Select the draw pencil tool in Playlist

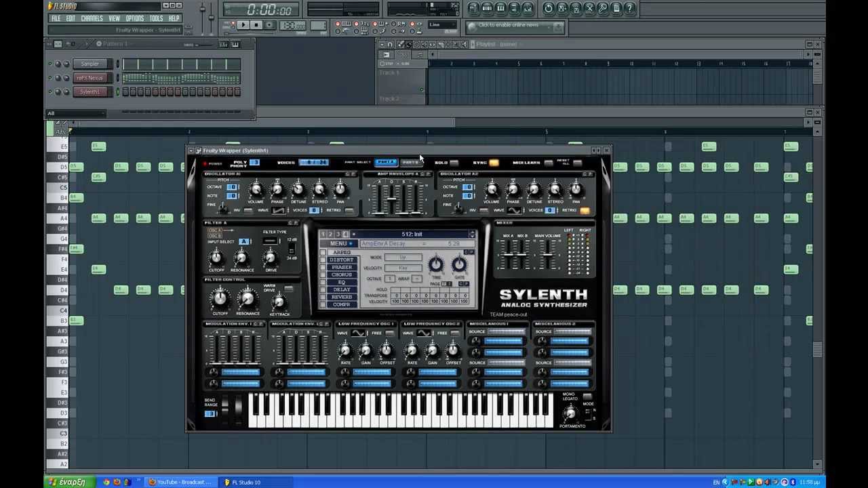401,44
